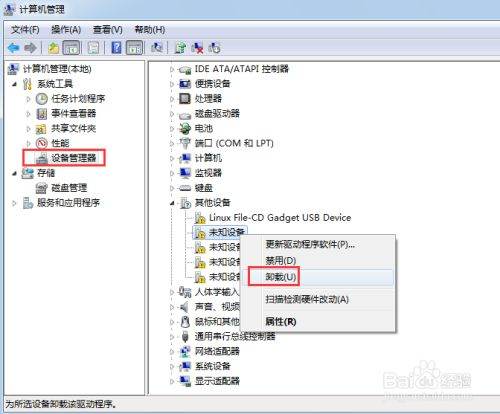Screen dimensions: 500x414
Task: Choose 卸载(U) from context menu
Action: 281,276
